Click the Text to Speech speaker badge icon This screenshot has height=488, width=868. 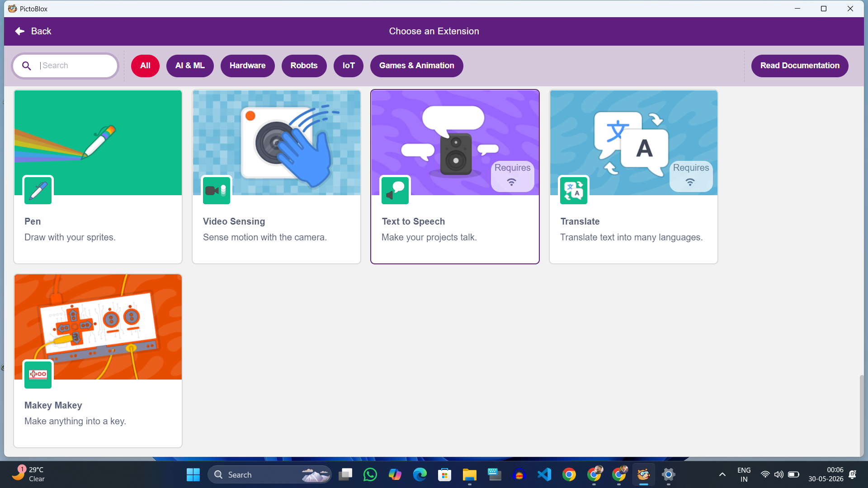point(395,190)
